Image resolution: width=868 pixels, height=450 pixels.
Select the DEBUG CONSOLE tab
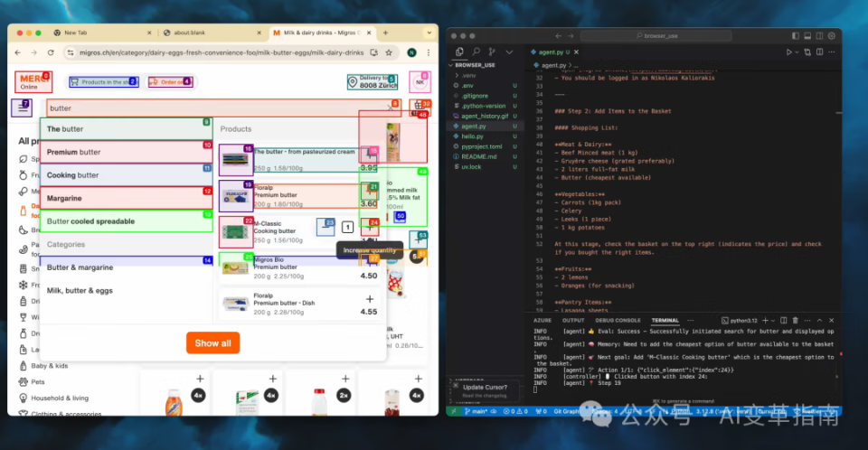click(x=618, y=321)
